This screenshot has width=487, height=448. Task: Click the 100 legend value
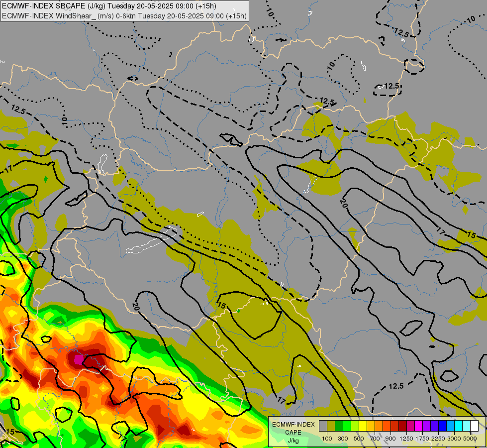327,439
